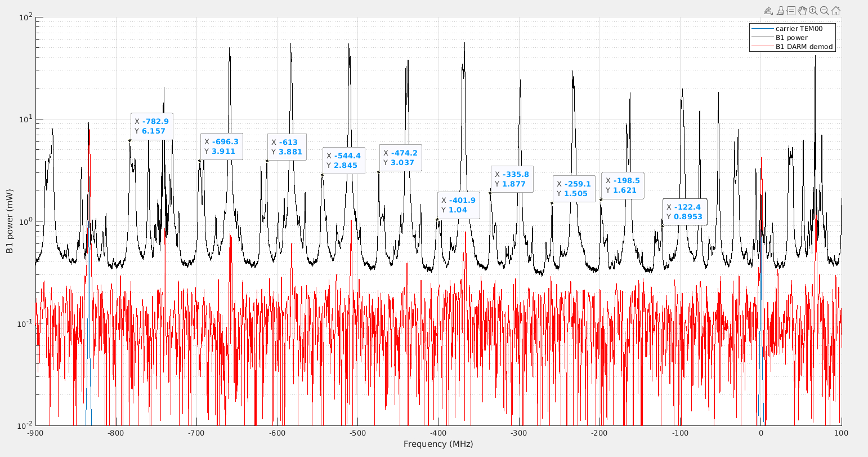The height and width of the screenshot is (457, 868).
Task: Click the data tip with Y 1.877
Action: [512, 179]
